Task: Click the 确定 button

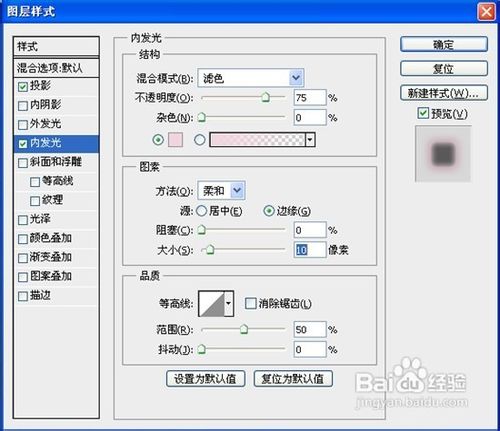Action: point(444,44)
